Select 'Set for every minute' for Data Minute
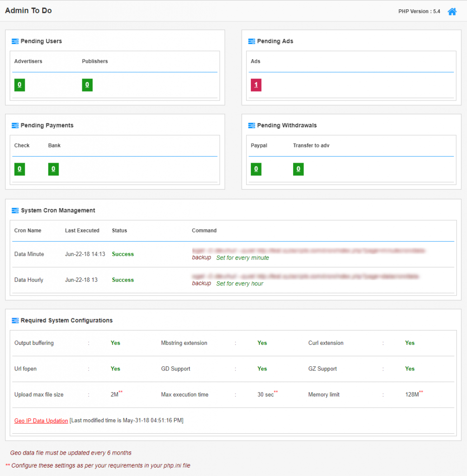 [243, 258]
